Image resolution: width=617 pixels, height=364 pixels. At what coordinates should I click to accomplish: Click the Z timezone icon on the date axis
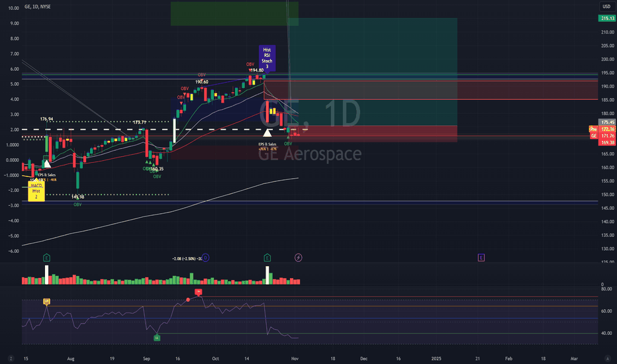point(11,359)
